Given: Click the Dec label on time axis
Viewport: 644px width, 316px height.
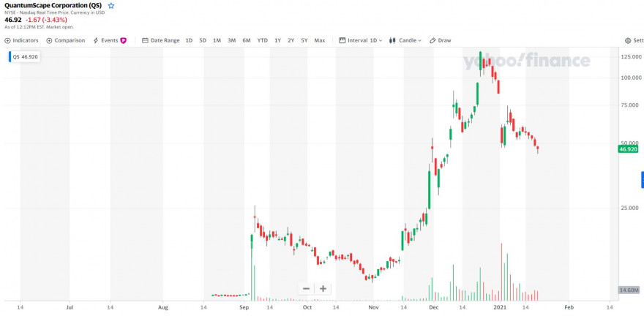Looking at the screenshot, I should (x=433, y=306).
